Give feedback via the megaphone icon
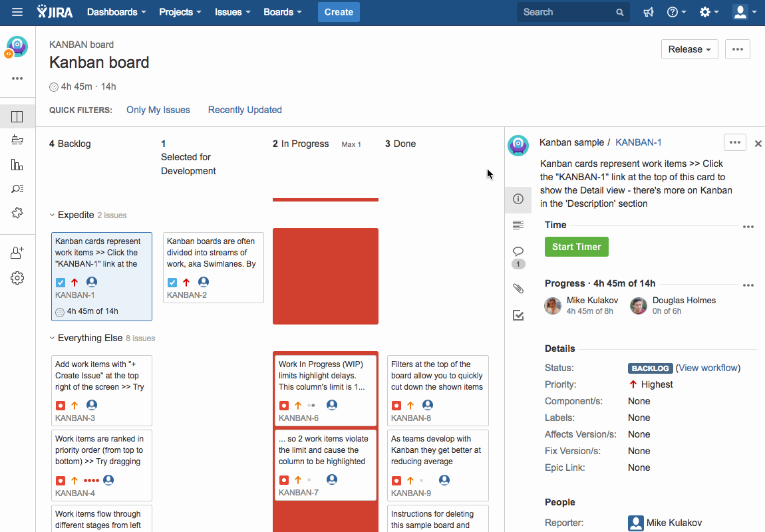Screen dimensions: 765x532 [648, 12]
